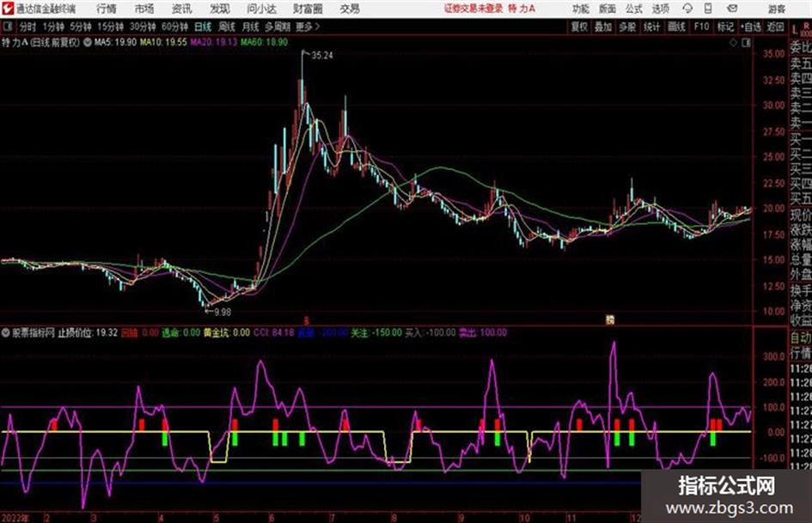The width and height of the screenshot is (812, 523).
Task: Click the 卖出: 100.00 indicator value
Action: click(483, 333)
